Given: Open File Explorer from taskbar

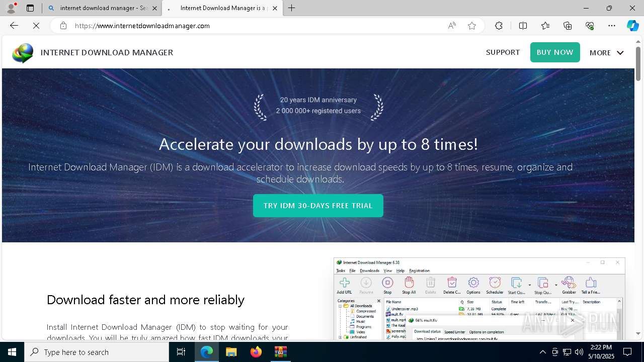Looking at the screenshot, I should point(231,352).
